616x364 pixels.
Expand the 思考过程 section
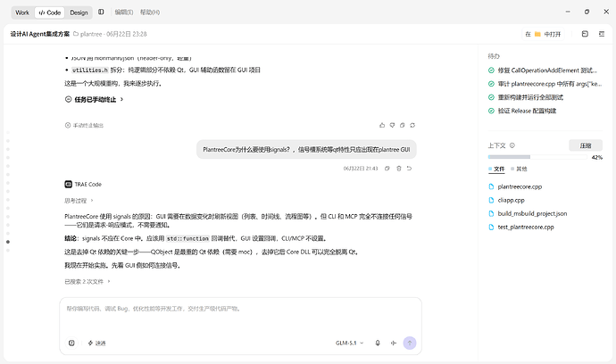pyautogui.click(x=79, y=201)
